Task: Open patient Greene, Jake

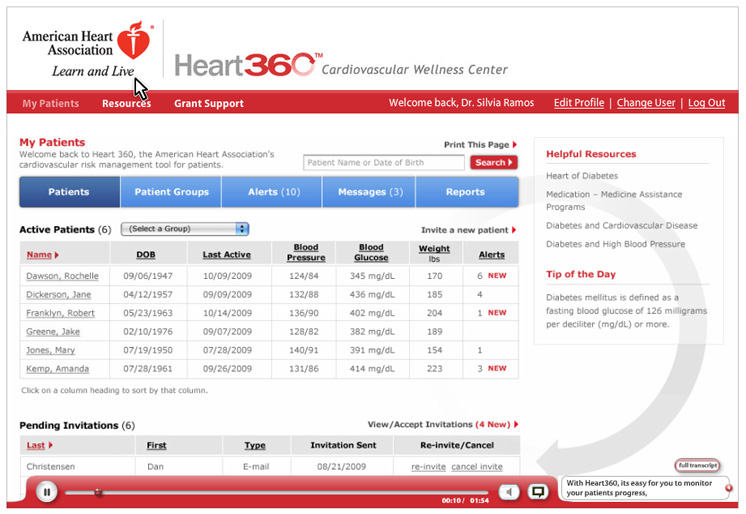Action: (x=53, y=332)
